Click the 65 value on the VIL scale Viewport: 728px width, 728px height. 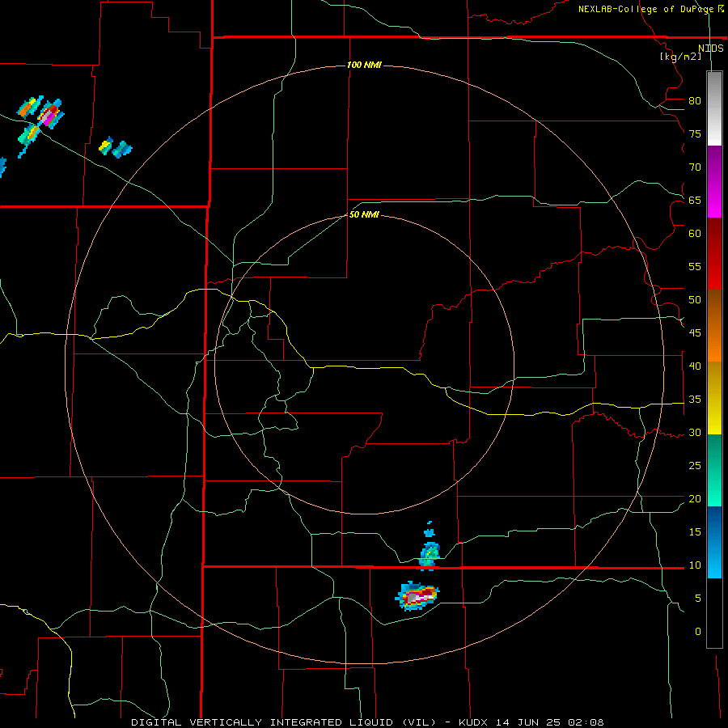[x=695, y=200]
